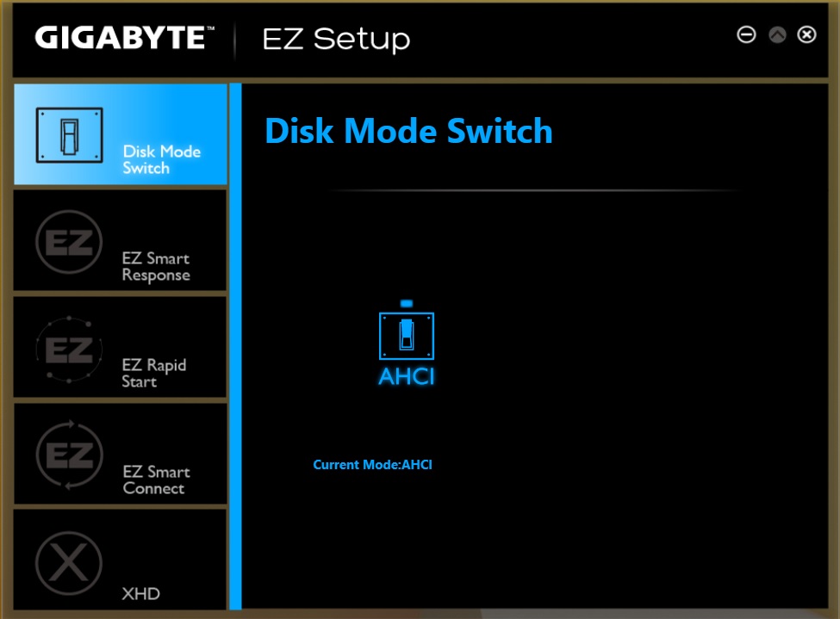The height and width of the screenshot is (619, 840).
Task: Click the XHD circled X icon
Action: (x=69, y=563)
